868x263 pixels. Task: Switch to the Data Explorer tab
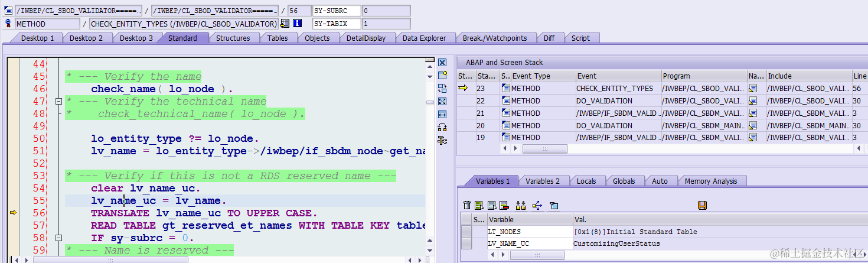[x=424, y=38]
